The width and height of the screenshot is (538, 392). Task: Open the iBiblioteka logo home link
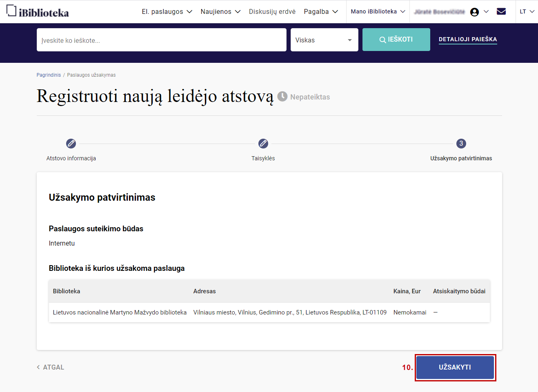click(x=38, y=11)
